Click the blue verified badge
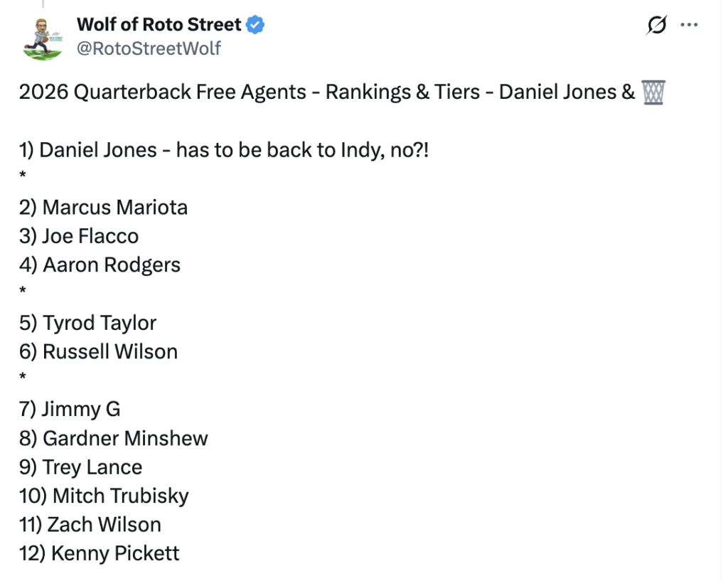The height and width of the screenshot is (581, 728). click(x=256, y=25)
